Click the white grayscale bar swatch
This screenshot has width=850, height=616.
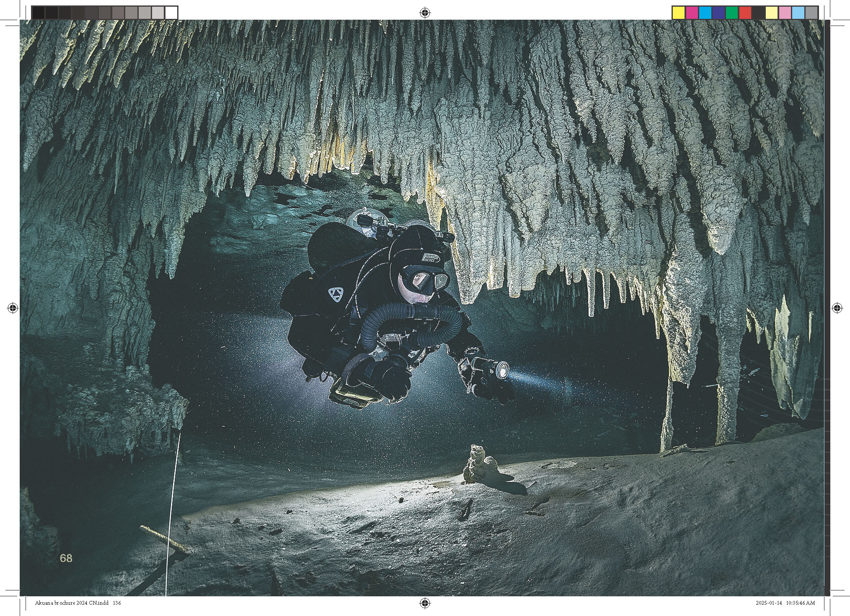(171, 13)
